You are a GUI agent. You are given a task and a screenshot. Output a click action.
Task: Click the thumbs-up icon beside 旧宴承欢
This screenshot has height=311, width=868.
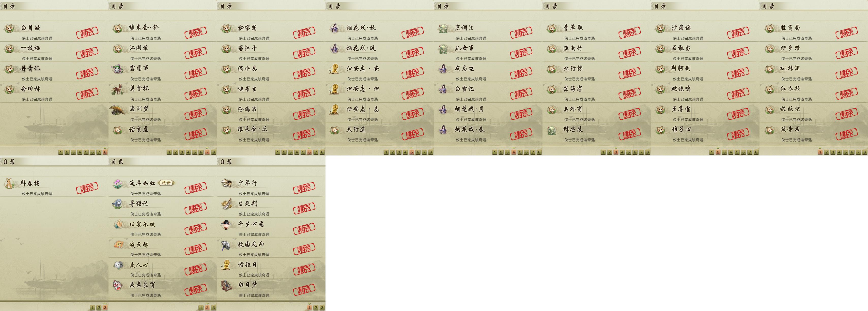118,224
